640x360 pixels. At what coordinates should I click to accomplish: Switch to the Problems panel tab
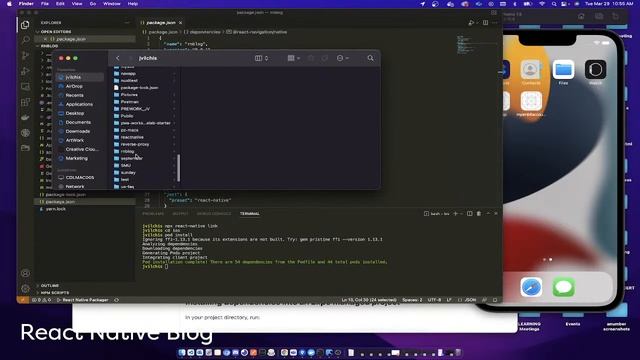pos(153,213)
